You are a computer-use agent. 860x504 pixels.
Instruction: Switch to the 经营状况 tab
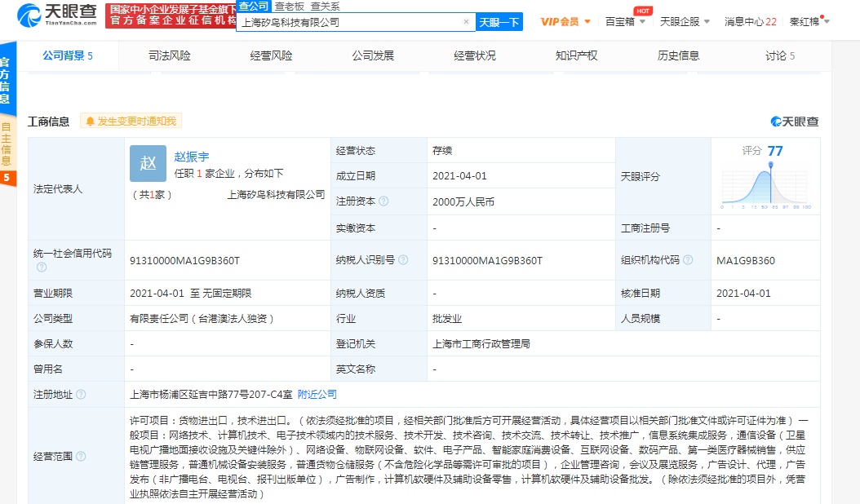pyautogui.click(x=475, y=55)
